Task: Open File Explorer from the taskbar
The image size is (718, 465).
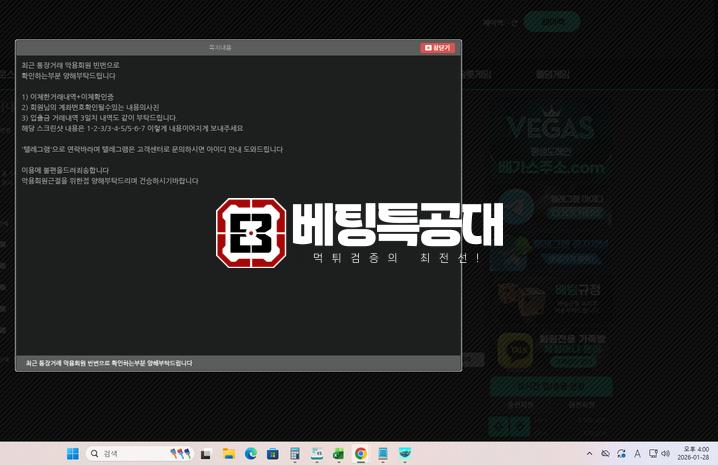Action: tap(228, 454)
